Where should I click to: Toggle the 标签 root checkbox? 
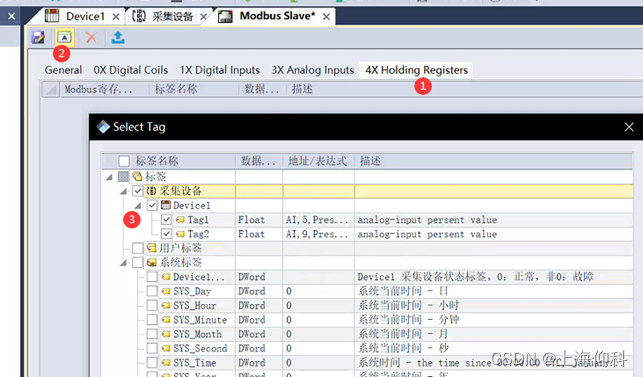[123, 177]
